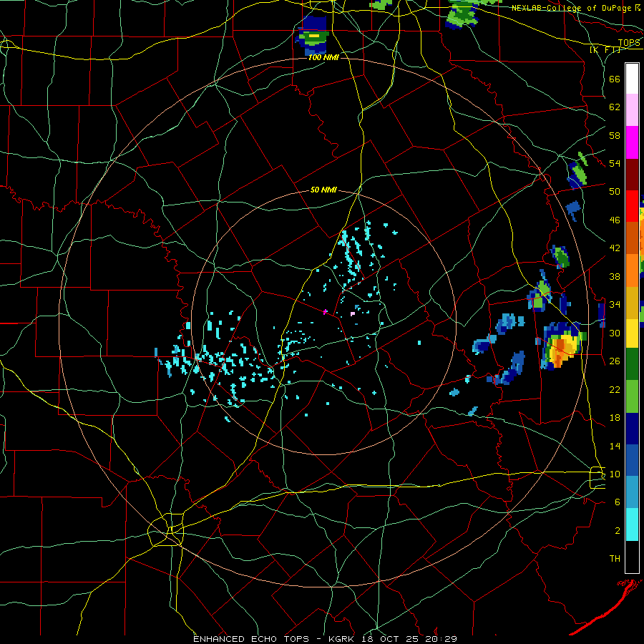Click the 66 label on the scale
This screenshot has width=644, height=644.
(x=615, y=79)
